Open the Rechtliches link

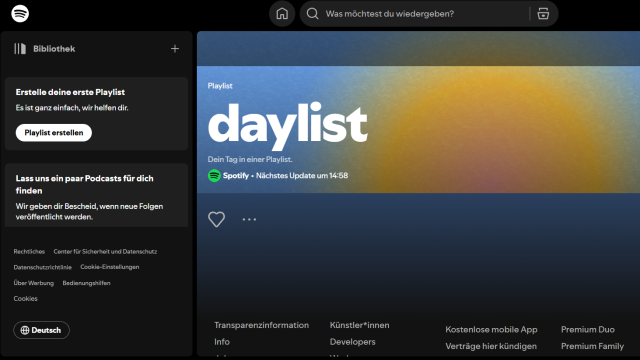pyautogui.click(x=29, y=251)
